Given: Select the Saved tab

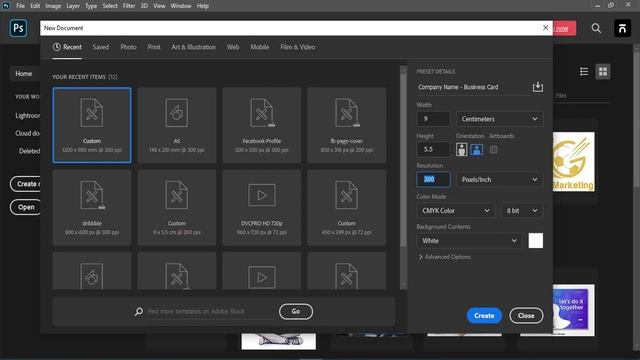Looking at the screenshot, I should pos(100,47).
